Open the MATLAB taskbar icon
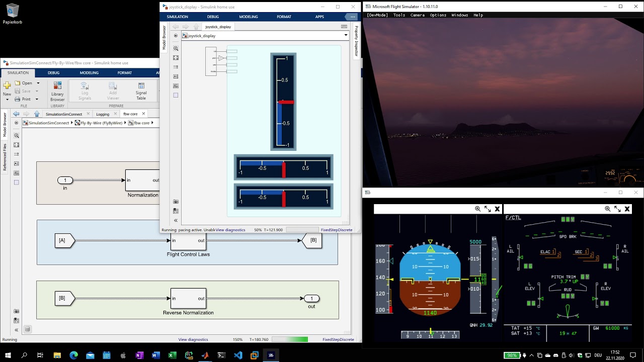The width and height of the screenshot is (644, 362). (205, 355)
